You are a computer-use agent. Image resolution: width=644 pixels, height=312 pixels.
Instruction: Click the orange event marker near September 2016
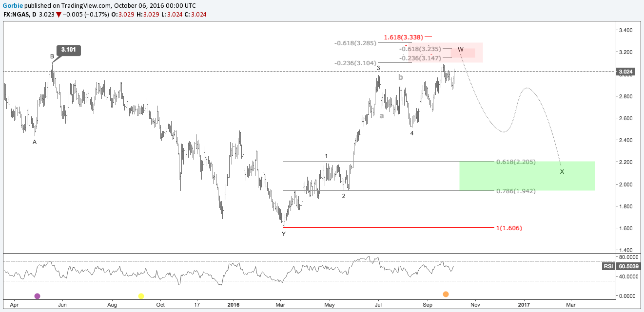click(x=446, y=294)
